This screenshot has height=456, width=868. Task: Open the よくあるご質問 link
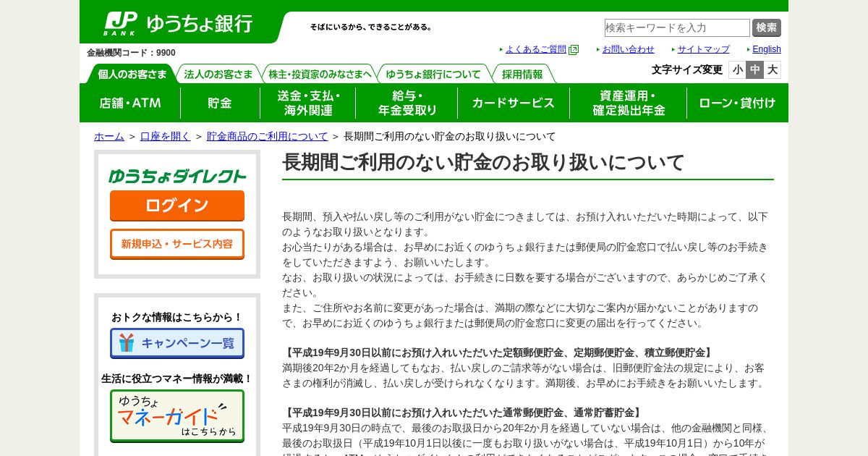pyautogui.click(x=536, y=49)
